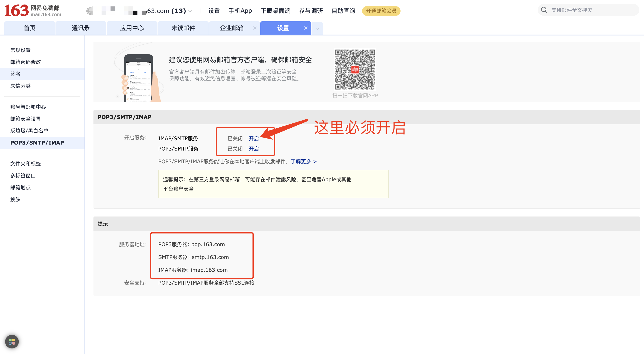Open the tab overflow dropdown chevron
This screenshot has height=354, width=644.
tap(317, 29)
